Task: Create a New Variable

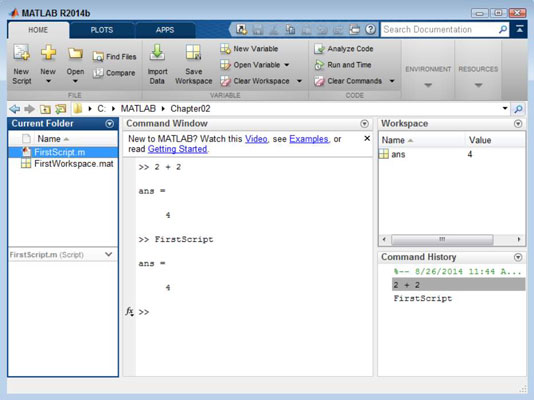Action: (249, 49)
